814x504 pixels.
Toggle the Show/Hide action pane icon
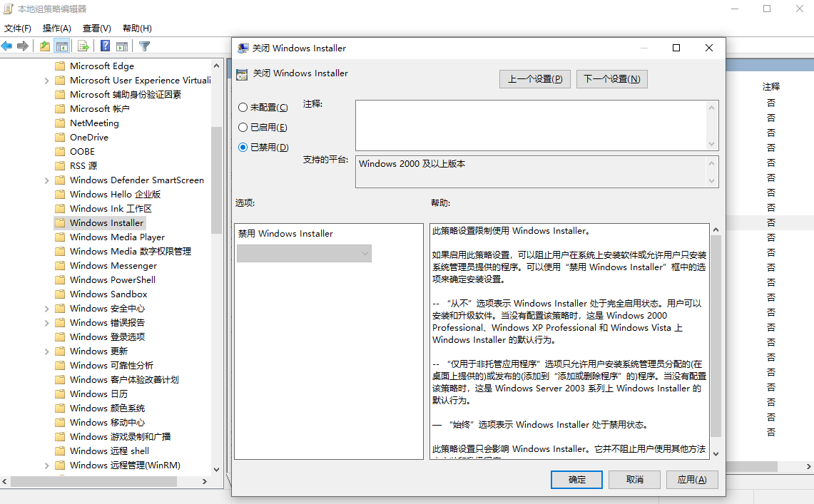point(122,46)
